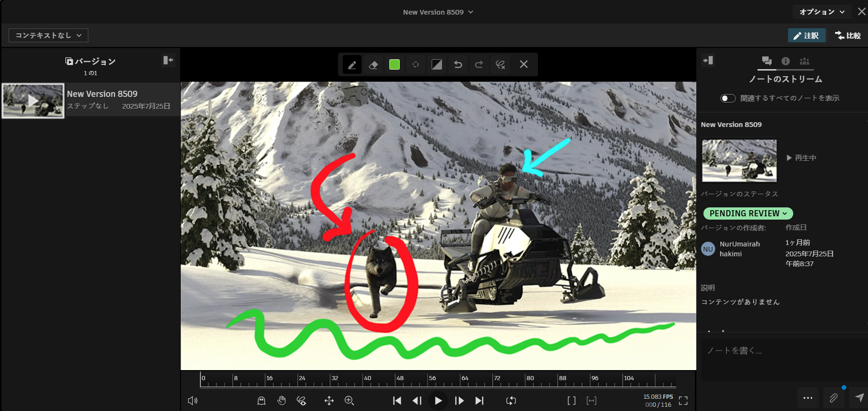Toggle 関連するすべてのノートを表示 switch
This screenshot has width=868, height=411.
[x=728, y=98]
